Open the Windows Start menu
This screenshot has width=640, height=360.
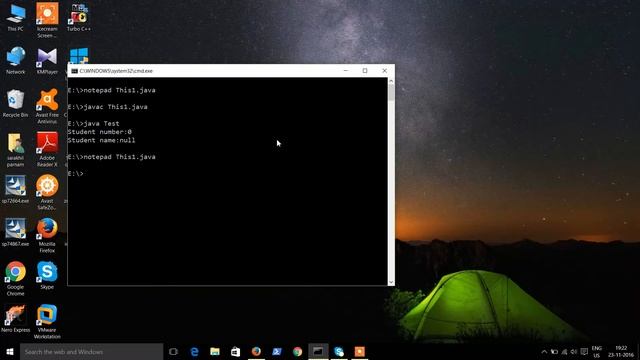[x=10, y=351]
